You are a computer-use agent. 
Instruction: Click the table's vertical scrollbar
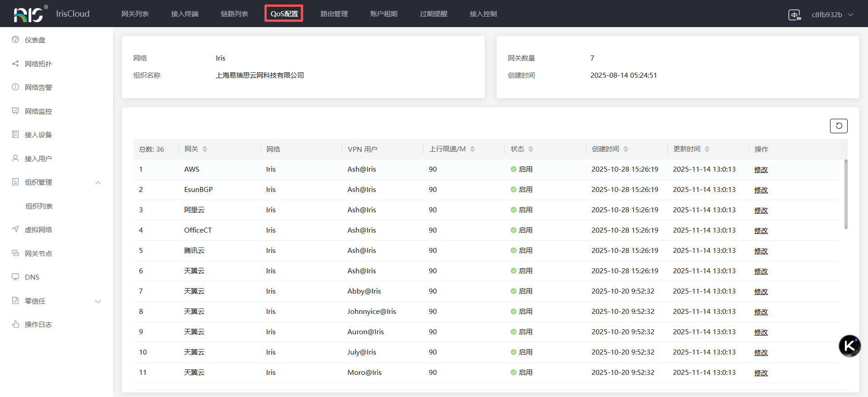(846, 194)
